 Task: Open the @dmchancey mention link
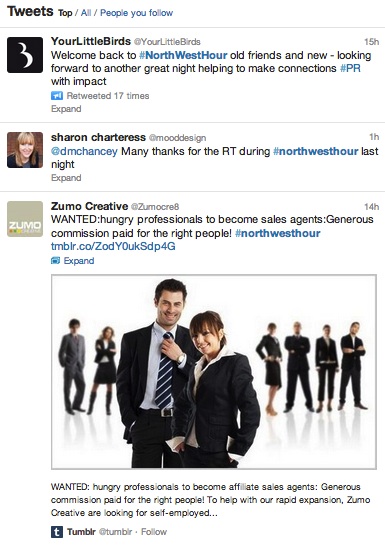pyautogui.click(x=84, y=151)
